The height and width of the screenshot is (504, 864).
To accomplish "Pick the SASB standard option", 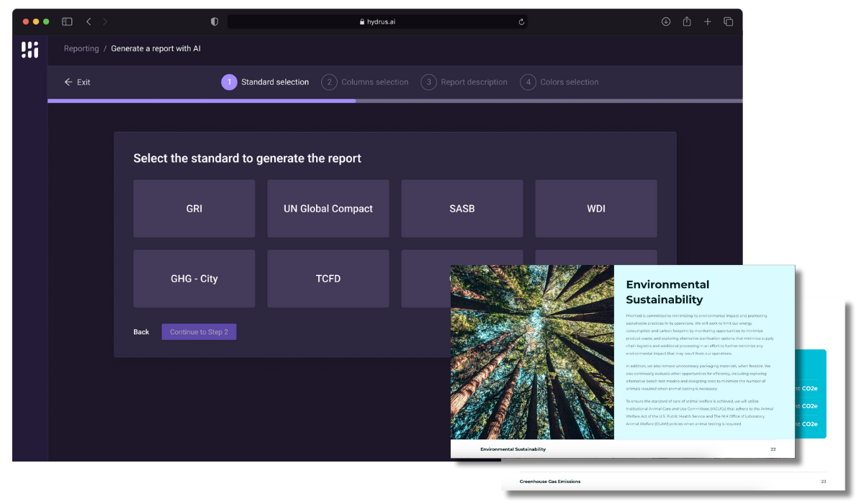I will click(462, 208).
